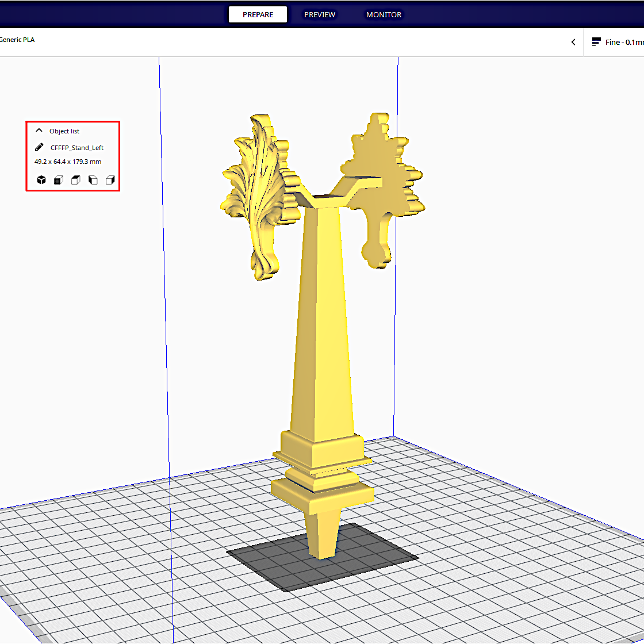Image resolution: width=644 pixels, height=644 pixels.
Task: Collapse the Object list panel
Action: click(x=39, y=130)
